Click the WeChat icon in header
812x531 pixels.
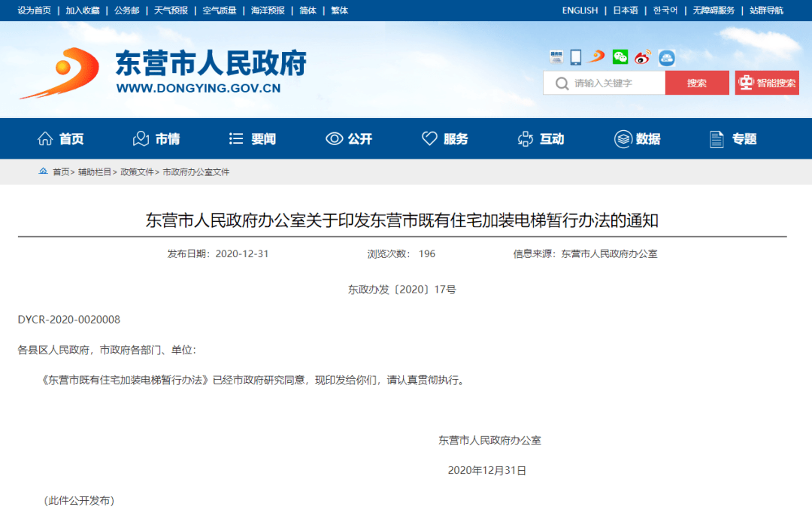coord(620,57)
